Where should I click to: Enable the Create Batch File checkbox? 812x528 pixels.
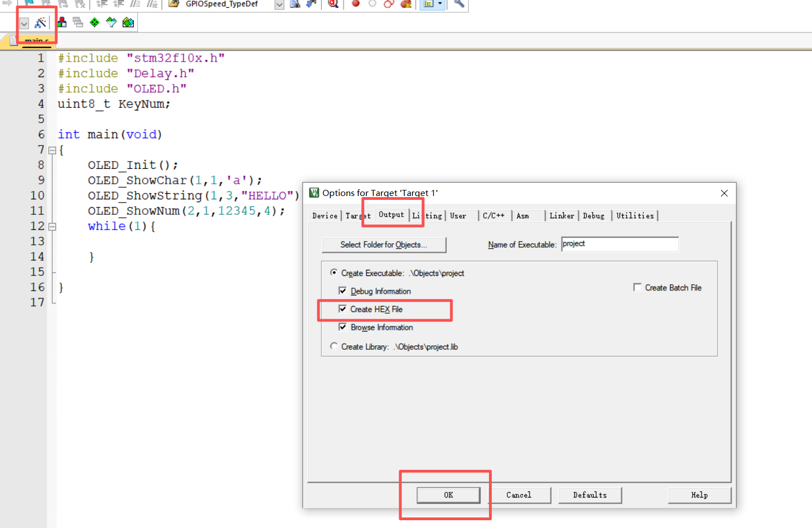(x=637, y=287)
